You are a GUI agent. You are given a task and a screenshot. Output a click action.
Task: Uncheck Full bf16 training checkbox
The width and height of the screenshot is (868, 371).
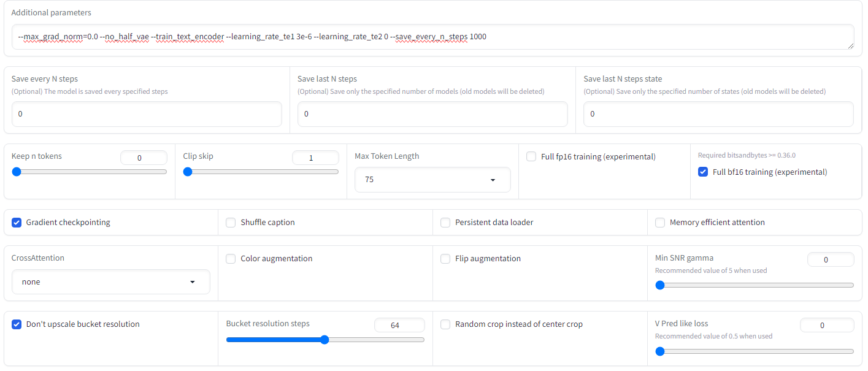click(x=703, y=172)
